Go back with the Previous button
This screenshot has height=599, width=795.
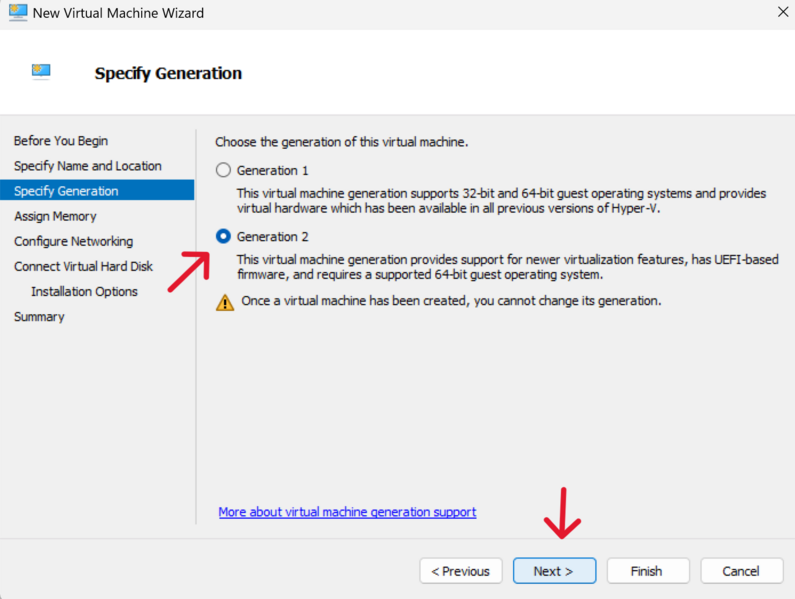click(460, 571)
